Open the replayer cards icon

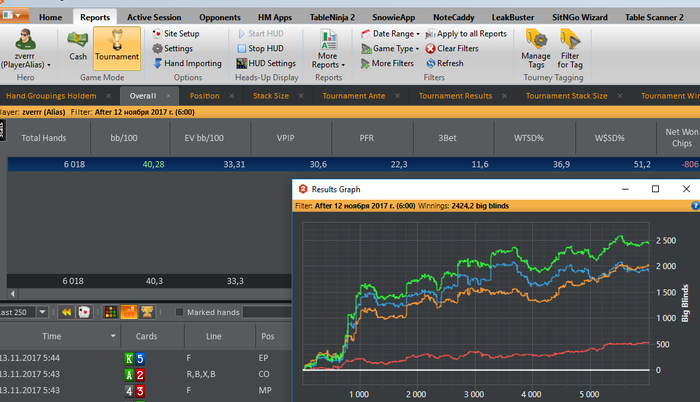coord(84,312)
